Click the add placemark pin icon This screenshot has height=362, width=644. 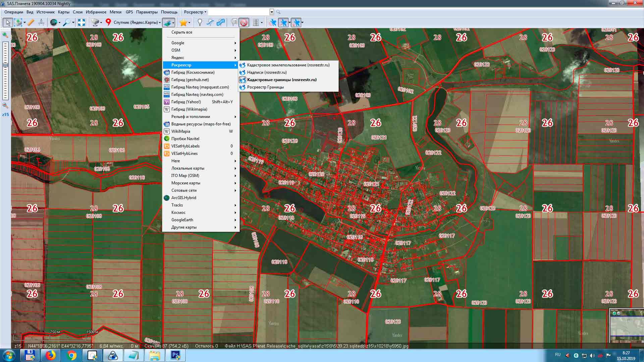(200, 22)
